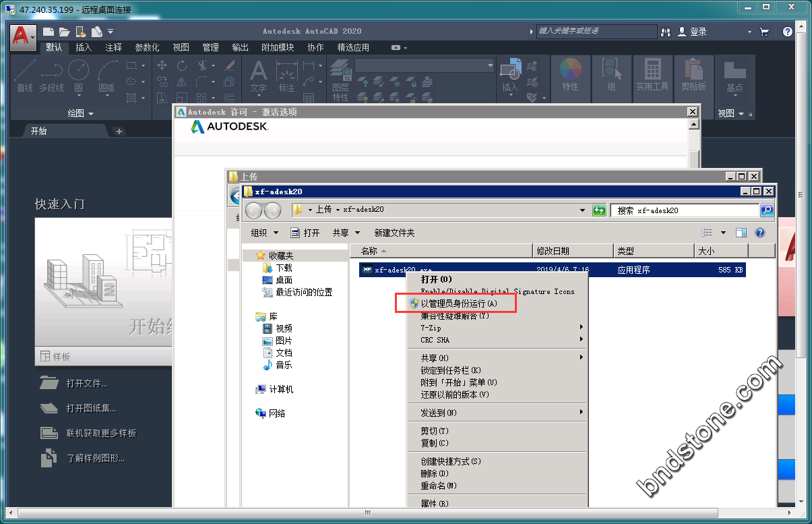Open the Layer Properties (图层特性) icon
The width and height of the screenshot is (812, 524).
(x=340, y=80)
